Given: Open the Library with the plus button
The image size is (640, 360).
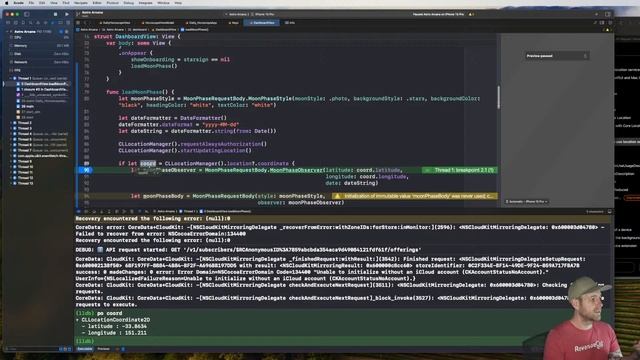Looking at the screenshot, I should click(x=596, y=14).
